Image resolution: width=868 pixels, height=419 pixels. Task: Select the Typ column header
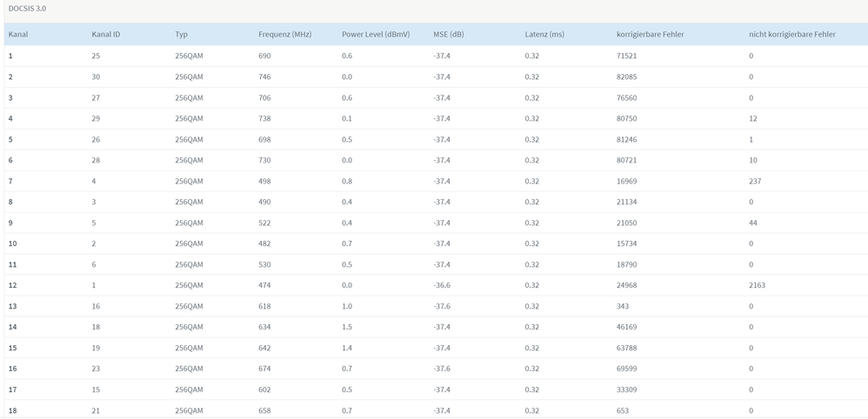tap(182, 35)
